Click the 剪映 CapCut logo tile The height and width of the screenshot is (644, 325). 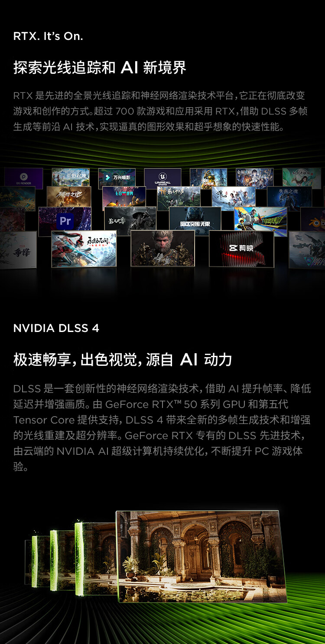click(x=241, y=248)
